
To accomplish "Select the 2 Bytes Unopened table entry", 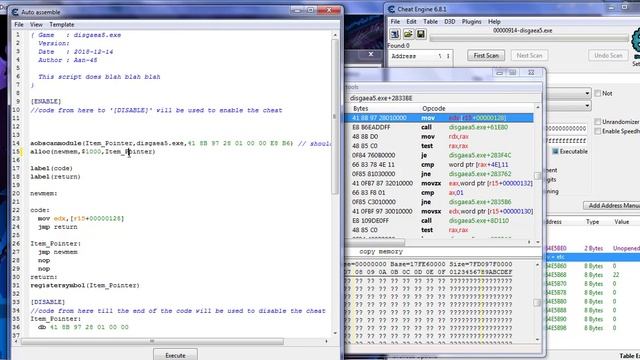I will 593,248.
